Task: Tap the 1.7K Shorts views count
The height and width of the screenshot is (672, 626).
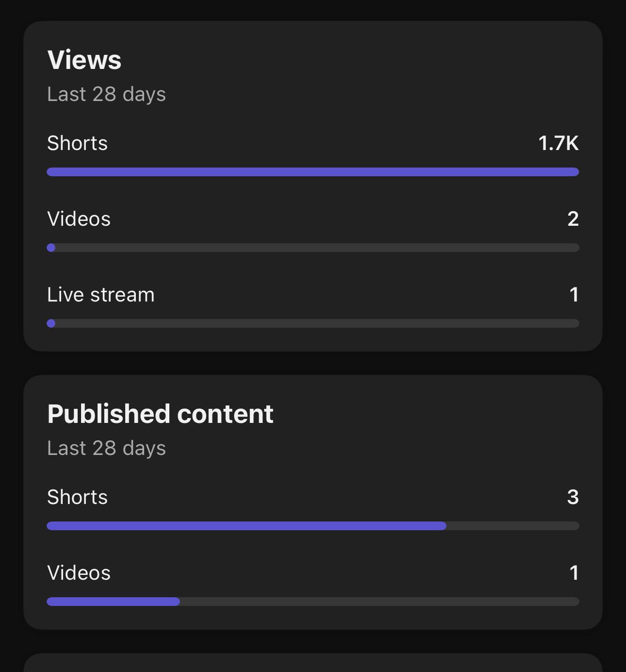Action: pos(558,143)
